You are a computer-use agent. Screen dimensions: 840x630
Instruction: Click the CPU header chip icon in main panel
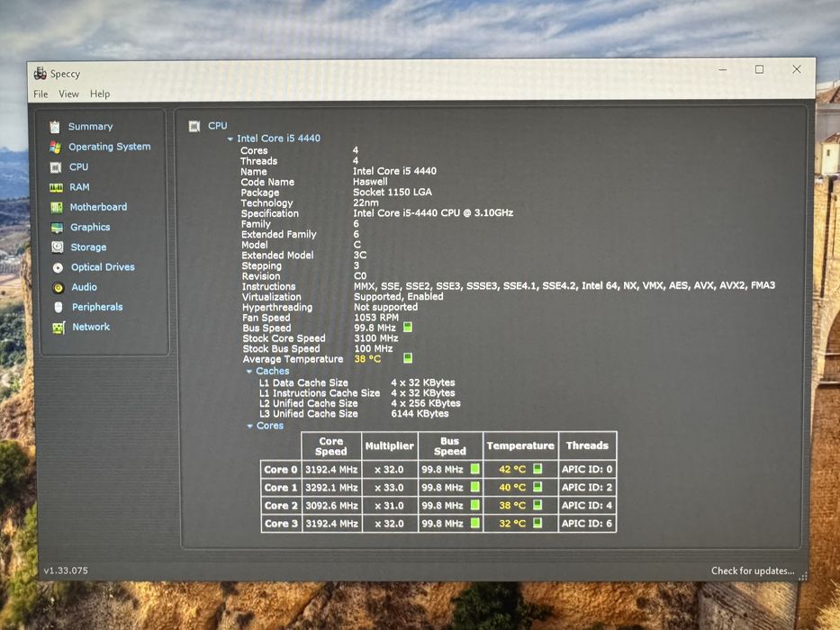point(194,126)
